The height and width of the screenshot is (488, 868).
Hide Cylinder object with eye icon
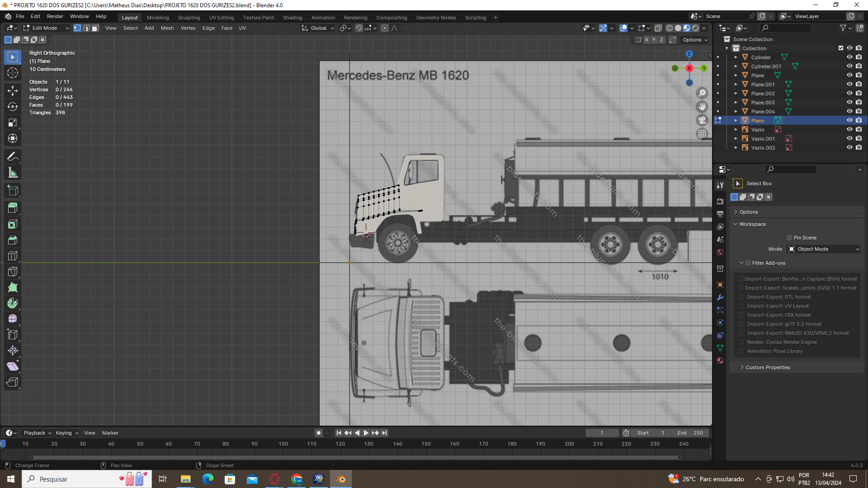pyautogui.click(x=849, y=57)
